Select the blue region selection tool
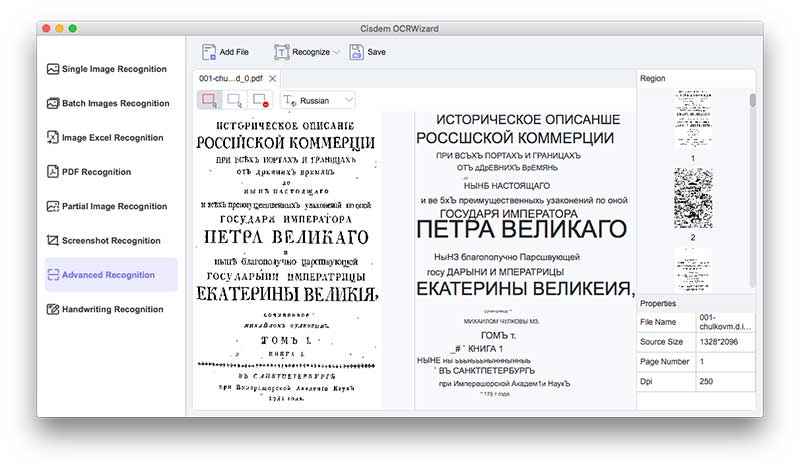Image resolution: width=800 pixels, height=470 pixels. [235, 100]
